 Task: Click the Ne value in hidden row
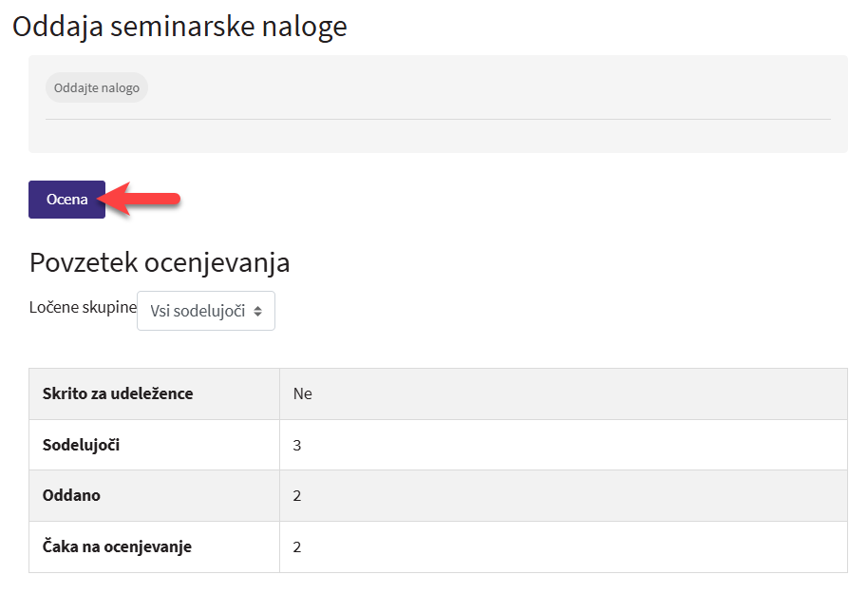point(302,393)
